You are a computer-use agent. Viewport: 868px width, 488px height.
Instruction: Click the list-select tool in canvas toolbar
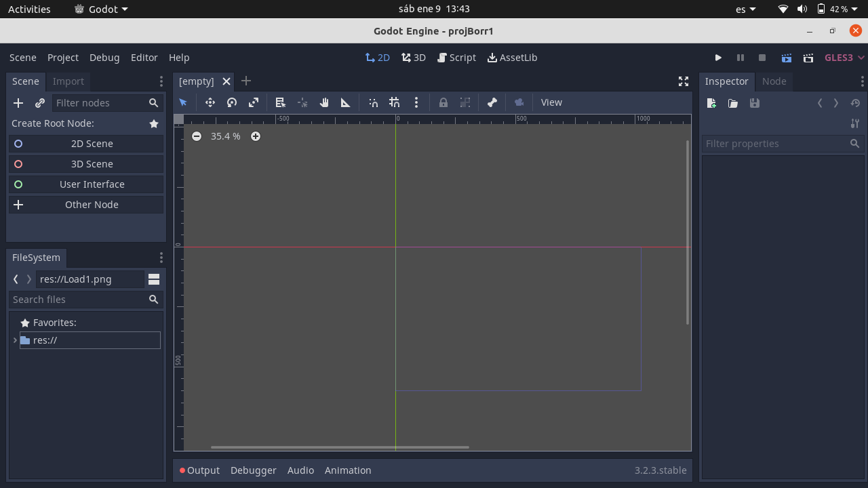click(x=280, y=102)
